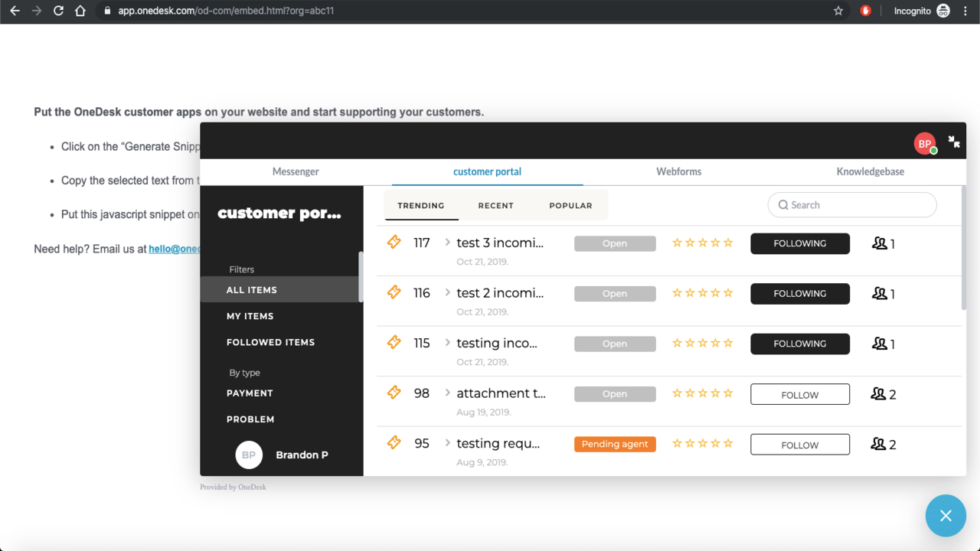The width and height of the screenshot is (980, 551).
Task: Click the ticket icon for item 98
Action: point(394,393)
